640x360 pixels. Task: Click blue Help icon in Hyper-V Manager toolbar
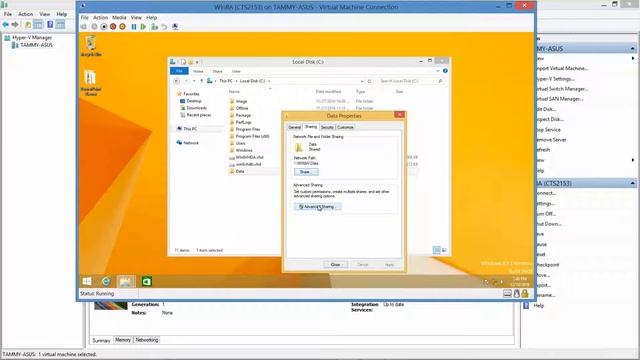[x=50, y=25]
